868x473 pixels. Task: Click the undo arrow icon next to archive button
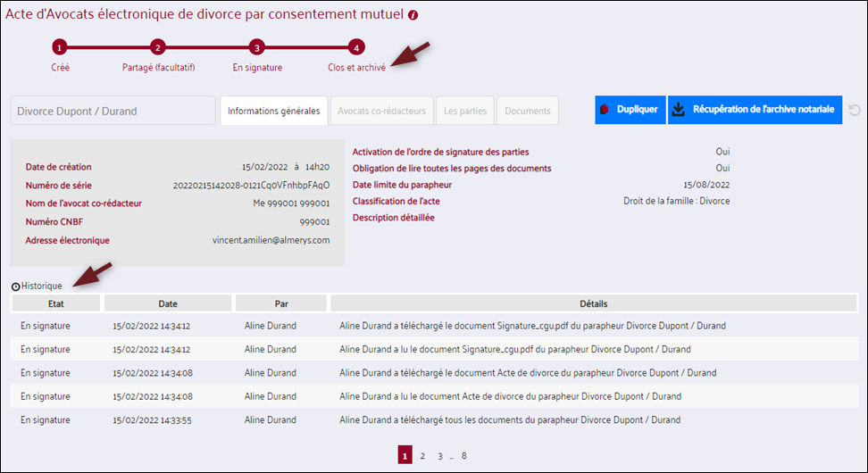[x=855, y=110]
